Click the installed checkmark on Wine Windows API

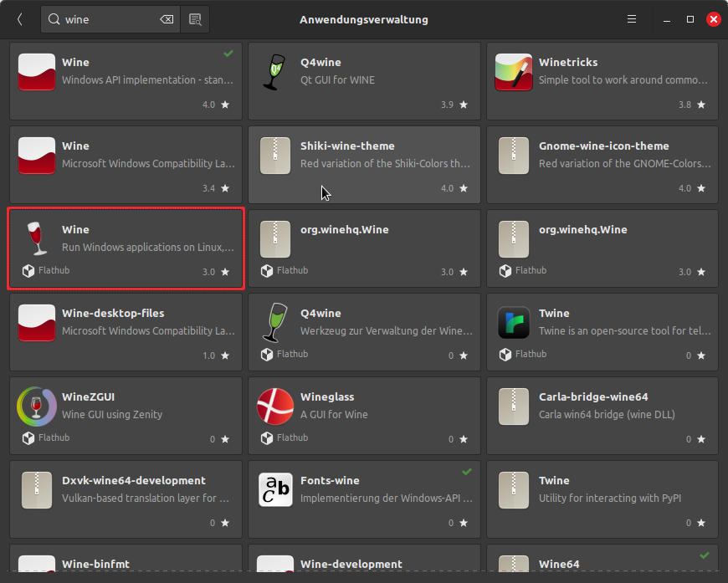point(228,54)
